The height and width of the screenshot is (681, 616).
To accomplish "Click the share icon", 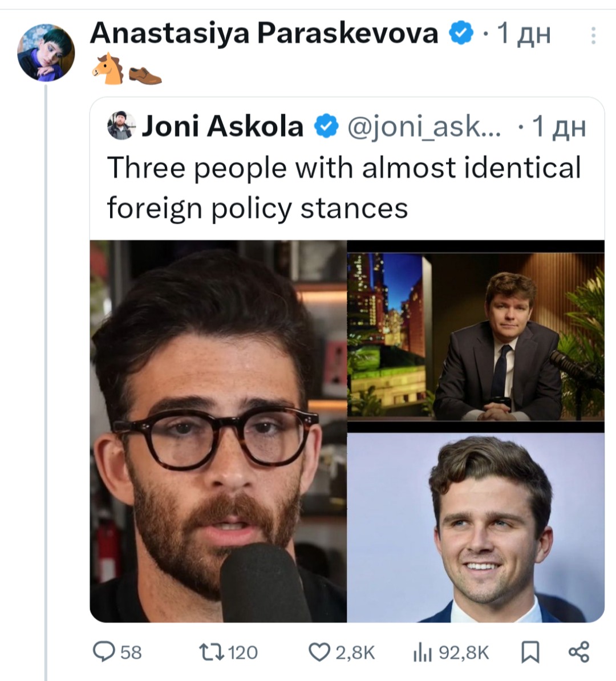I will [579, 651].
